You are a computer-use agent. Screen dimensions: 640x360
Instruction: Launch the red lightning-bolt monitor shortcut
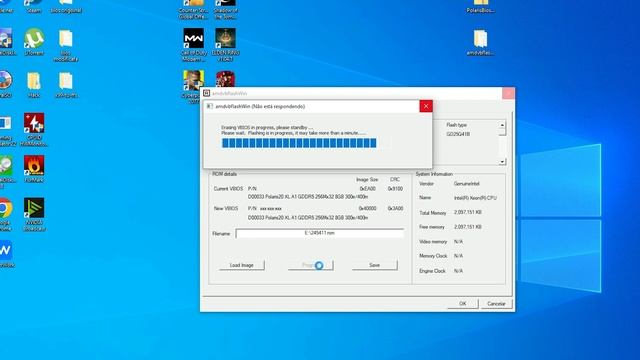(34, 130)
